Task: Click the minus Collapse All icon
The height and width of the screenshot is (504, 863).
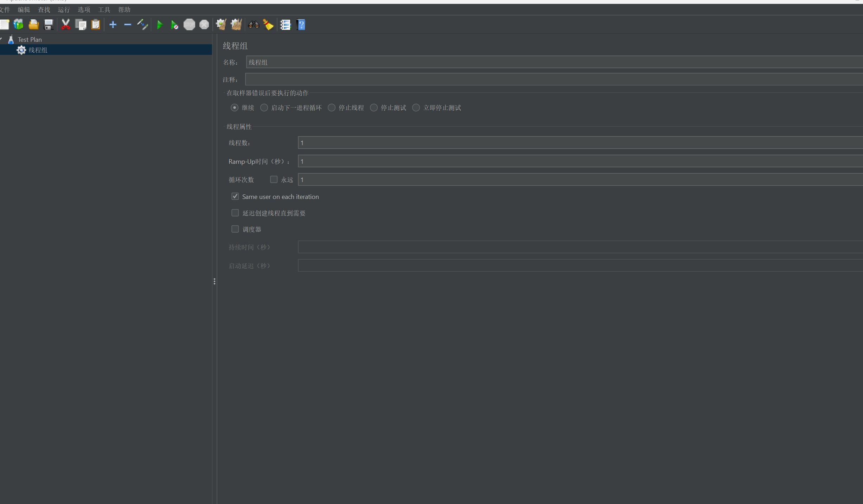Action: click(x=128, y=25)
